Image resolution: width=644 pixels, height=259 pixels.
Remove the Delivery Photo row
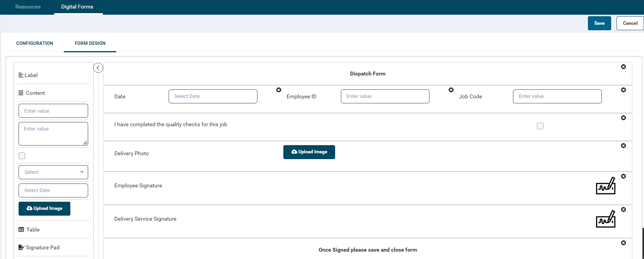coord(623,146)
